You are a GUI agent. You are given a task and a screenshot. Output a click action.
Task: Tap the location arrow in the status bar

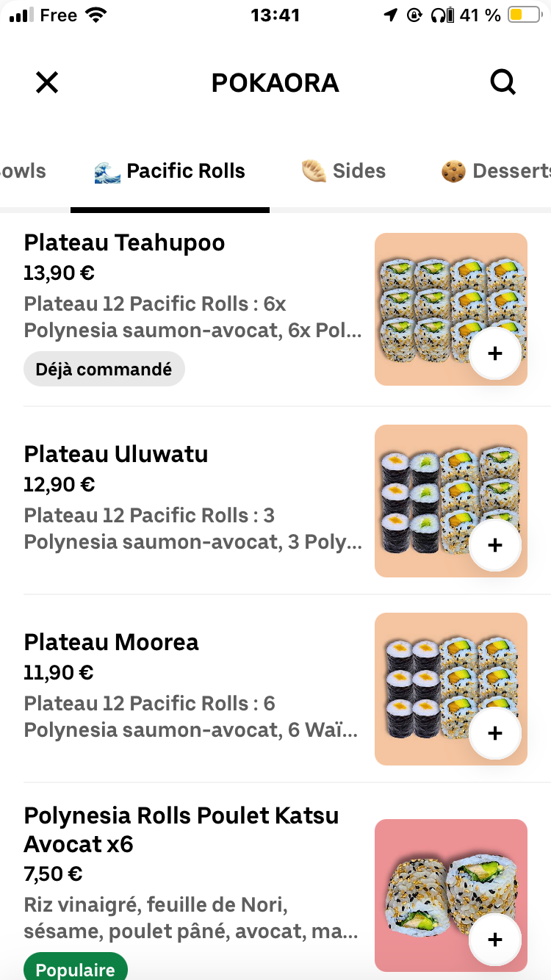pyautogui.click(x=390, y=15)
